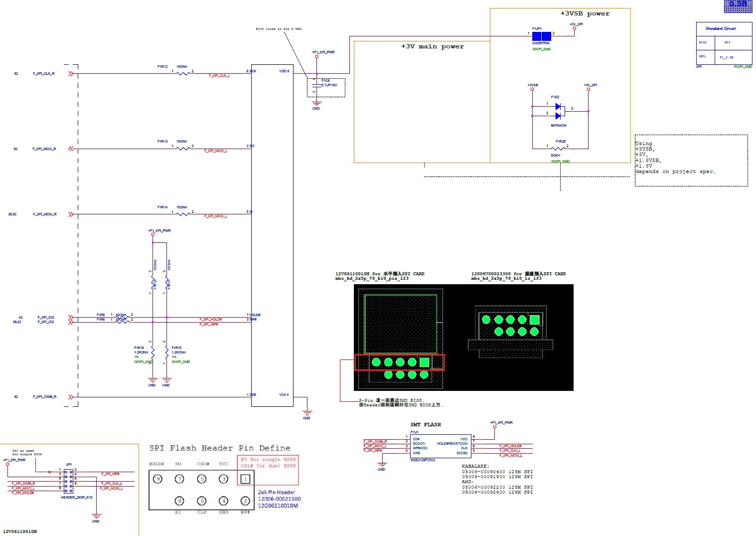
Task: Click pin 8 circle above SI label
Action: tap(179, 501)
